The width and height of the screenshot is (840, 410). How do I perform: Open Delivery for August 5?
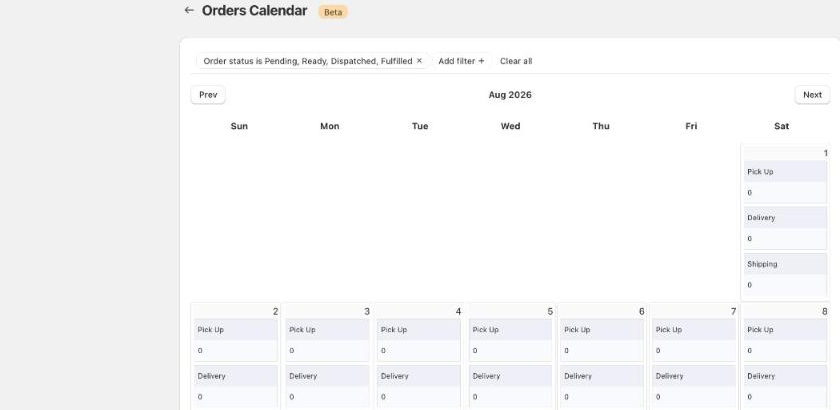(511, 387)
